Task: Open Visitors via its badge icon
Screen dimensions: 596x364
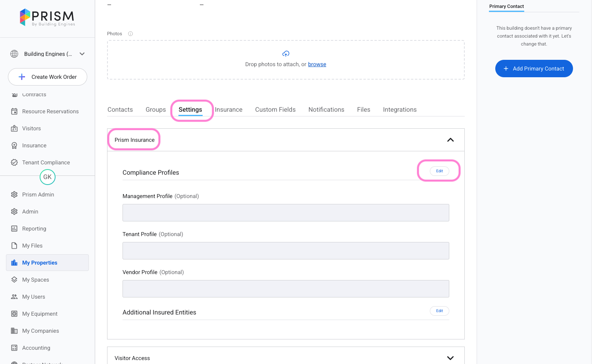Action: 14,128
